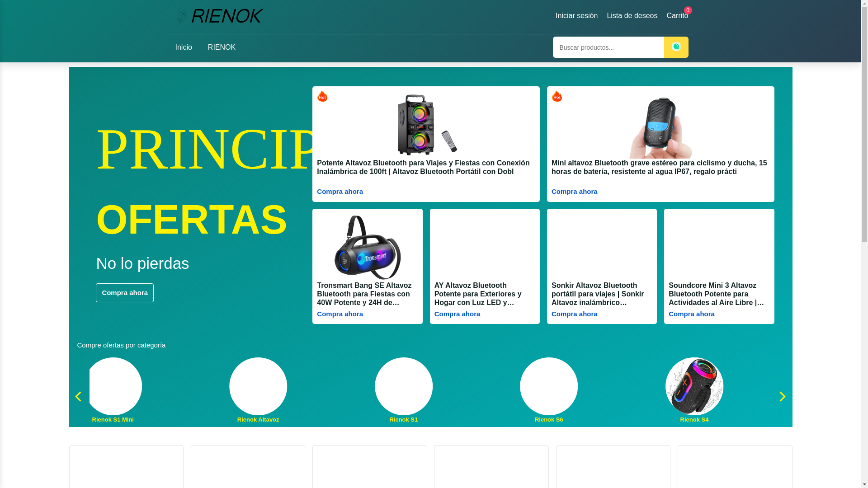Viewport: 868px width, 488px height.
Task: Click the Rienok S1 label
Action: coord(404,420)
